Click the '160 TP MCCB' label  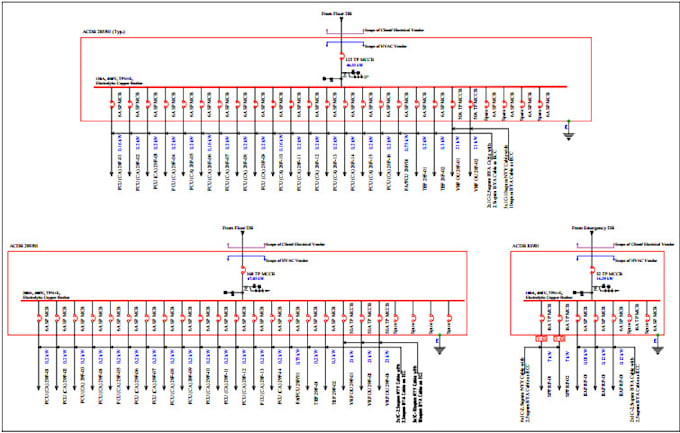(x=261, y=274)
